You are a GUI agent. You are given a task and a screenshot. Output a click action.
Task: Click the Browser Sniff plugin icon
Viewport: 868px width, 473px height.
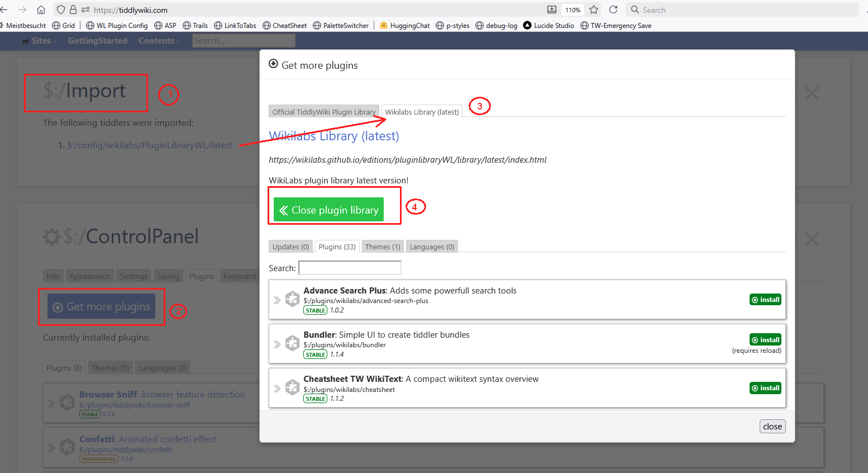67,402
